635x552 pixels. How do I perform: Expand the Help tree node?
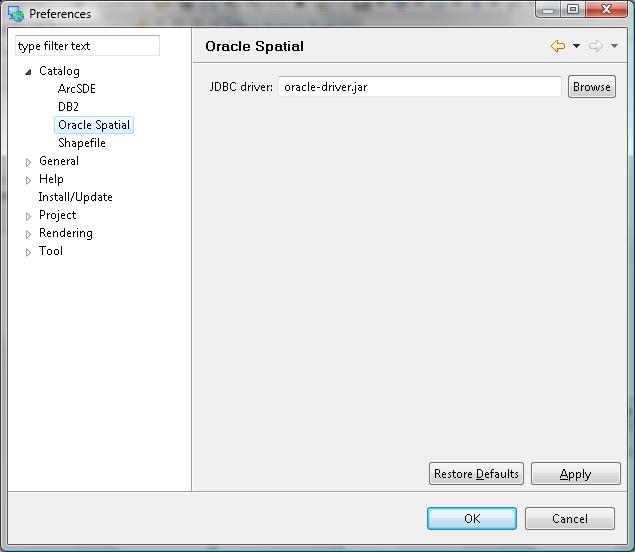(28, 180)
